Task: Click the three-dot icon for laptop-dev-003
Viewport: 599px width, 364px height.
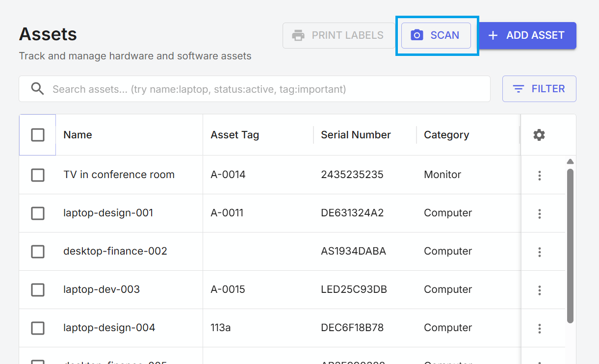Action: pos(539,290)
